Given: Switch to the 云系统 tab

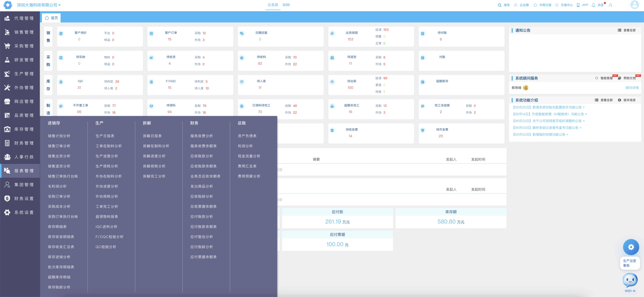Looking at the screenshot, I should point(273,5).
